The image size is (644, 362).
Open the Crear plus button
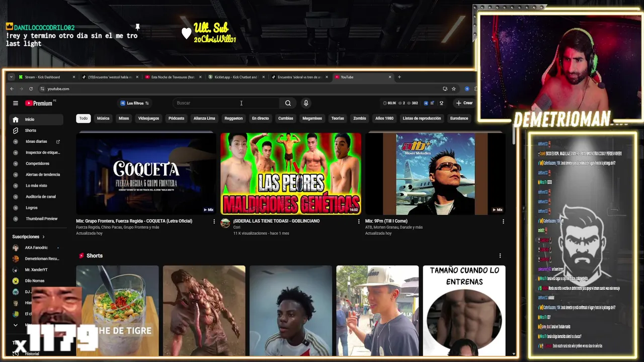coord(464,103)
